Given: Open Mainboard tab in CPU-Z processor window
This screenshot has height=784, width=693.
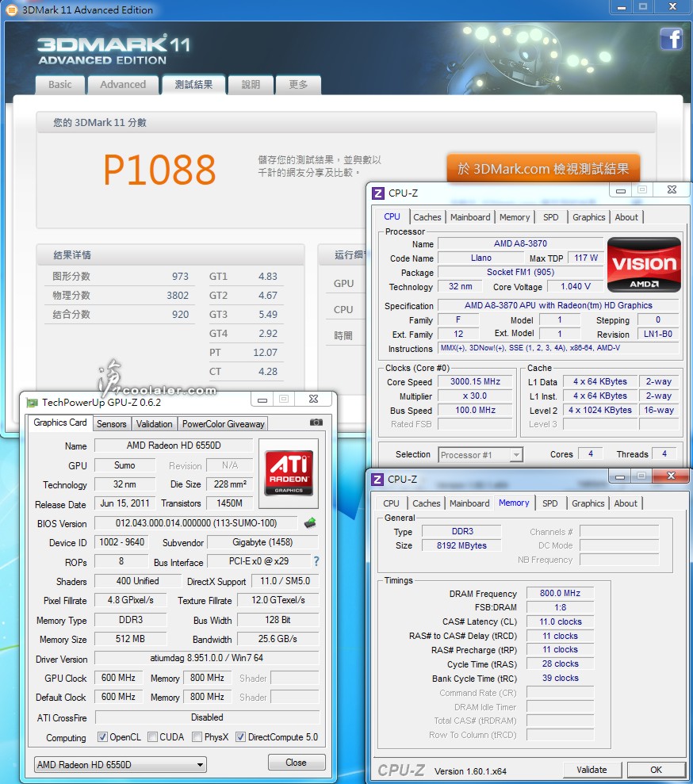Looking at the screenshot, I should (x=470, y=217).
